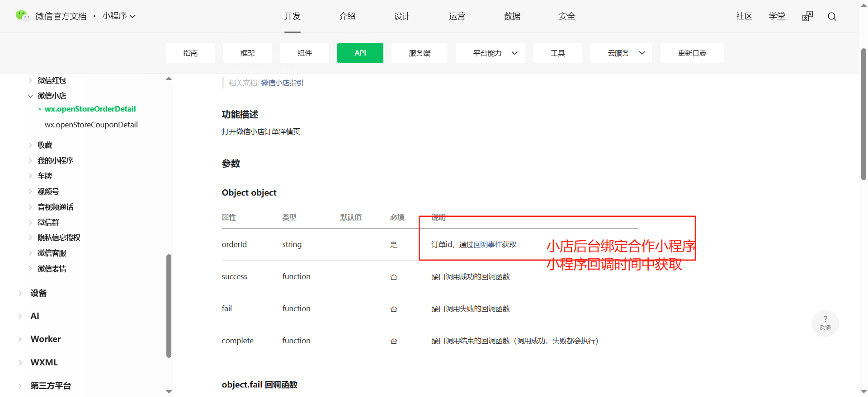Switch to the 设计 top tab
868x397 pixels.
tap(402, 16)
